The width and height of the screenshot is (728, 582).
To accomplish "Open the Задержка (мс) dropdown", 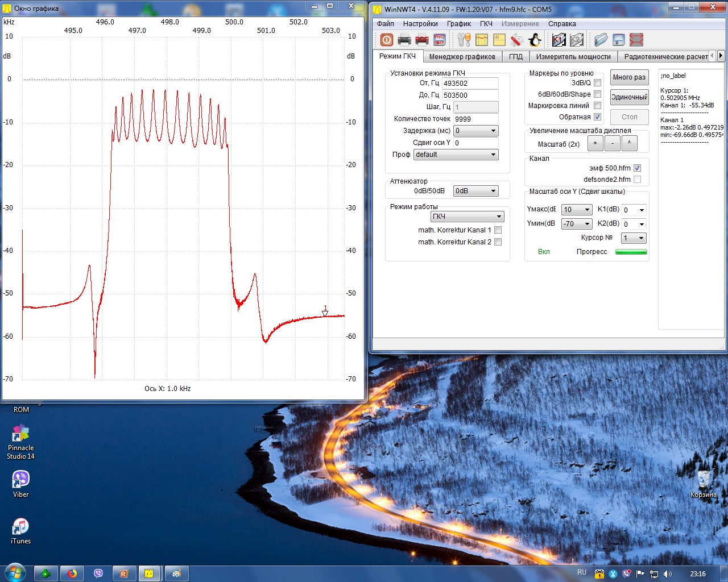I will pos(476,131).
